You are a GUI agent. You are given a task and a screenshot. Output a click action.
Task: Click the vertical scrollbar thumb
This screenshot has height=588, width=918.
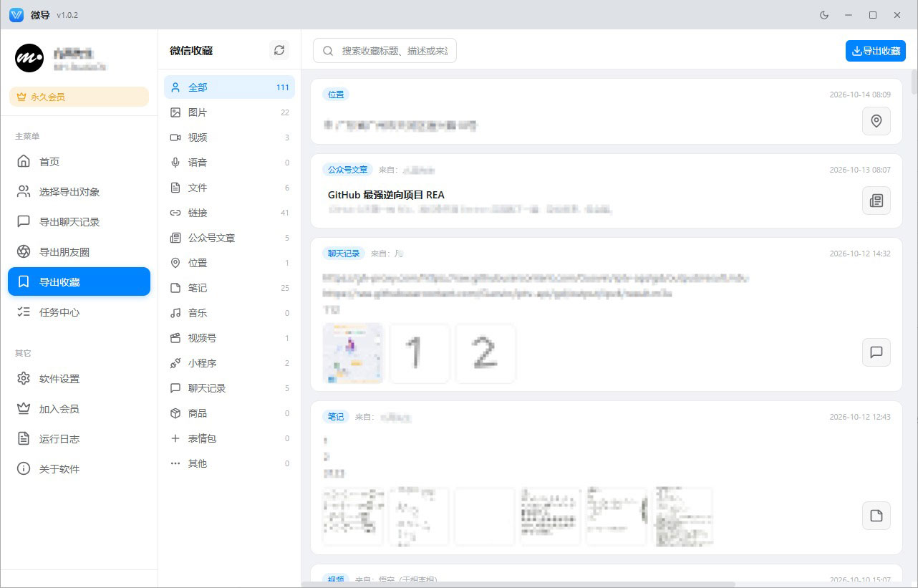(914, 82)
